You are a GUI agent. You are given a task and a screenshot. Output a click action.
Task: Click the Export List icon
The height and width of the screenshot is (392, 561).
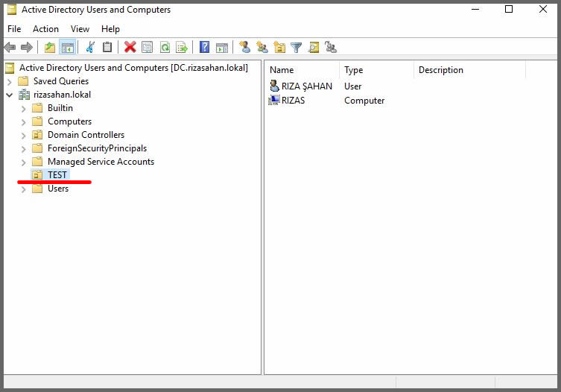click(182, 47)
